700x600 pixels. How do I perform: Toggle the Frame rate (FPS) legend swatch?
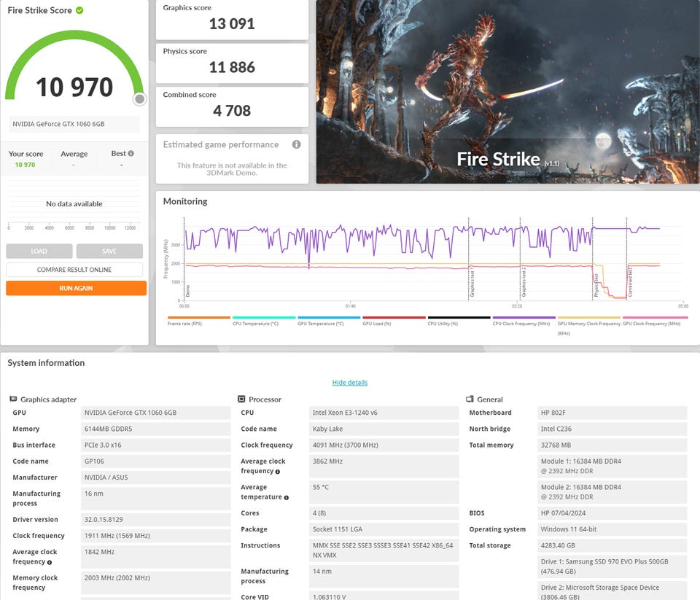coord(198,317)
